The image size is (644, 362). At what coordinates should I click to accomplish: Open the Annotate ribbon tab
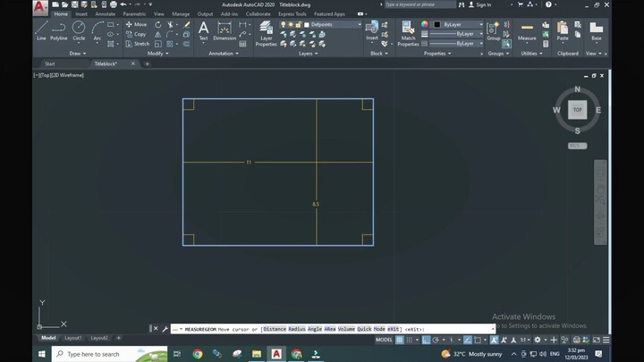tap(106, 14)
